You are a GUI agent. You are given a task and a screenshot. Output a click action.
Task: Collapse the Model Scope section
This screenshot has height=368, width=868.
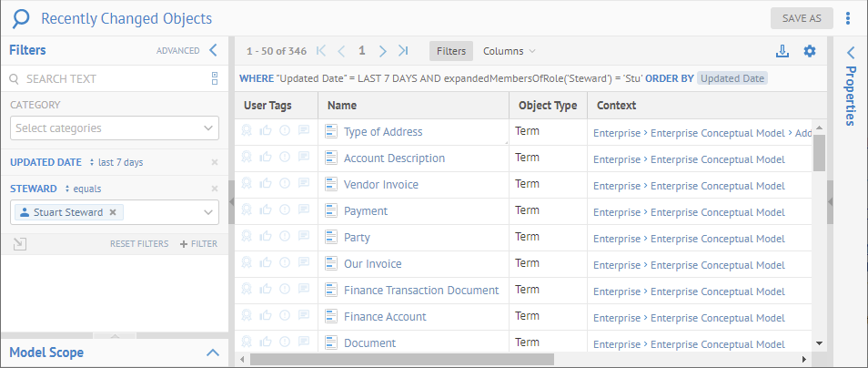(213, 353)
